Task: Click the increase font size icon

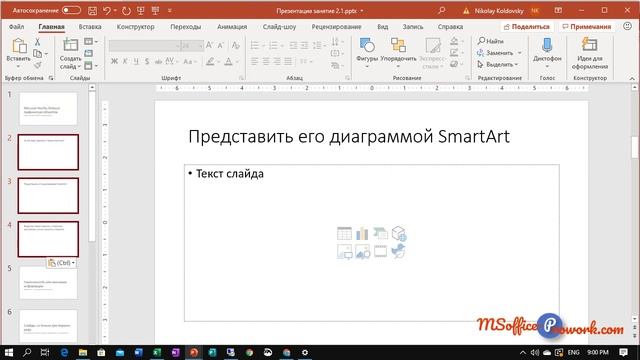Action: pos(209,45)
